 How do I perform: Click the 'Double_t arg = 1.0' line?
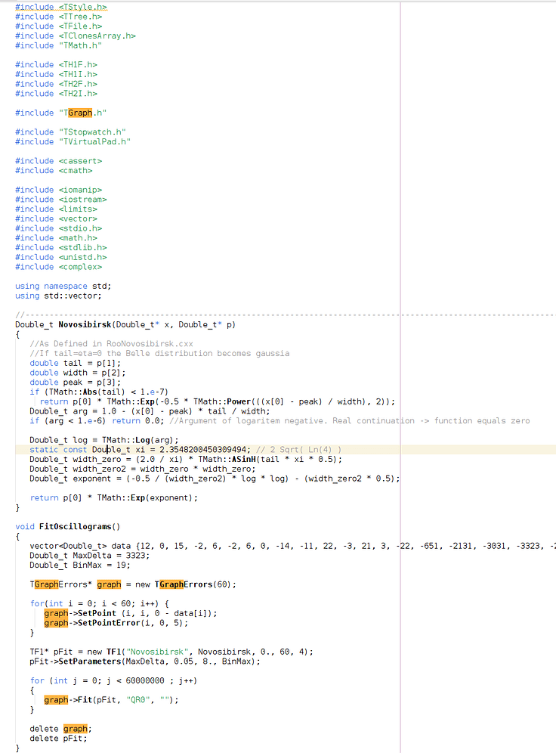150,411
